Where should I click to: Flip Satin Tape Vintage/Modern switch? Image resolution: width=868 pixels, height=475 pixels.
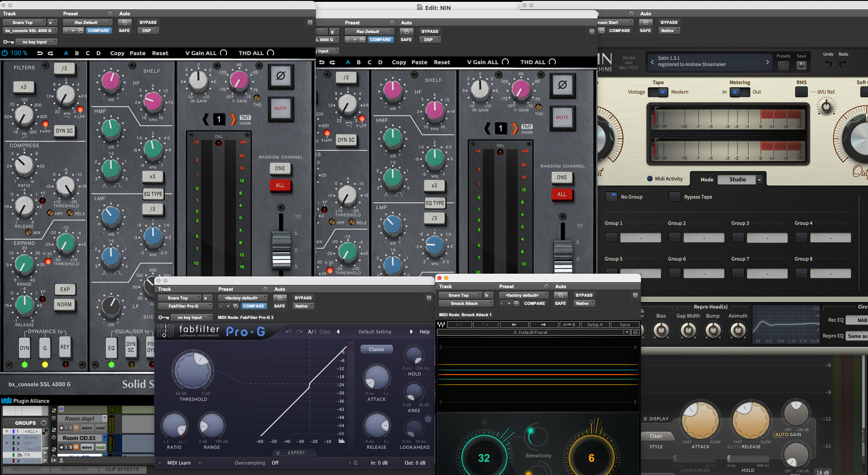(658, 92)
